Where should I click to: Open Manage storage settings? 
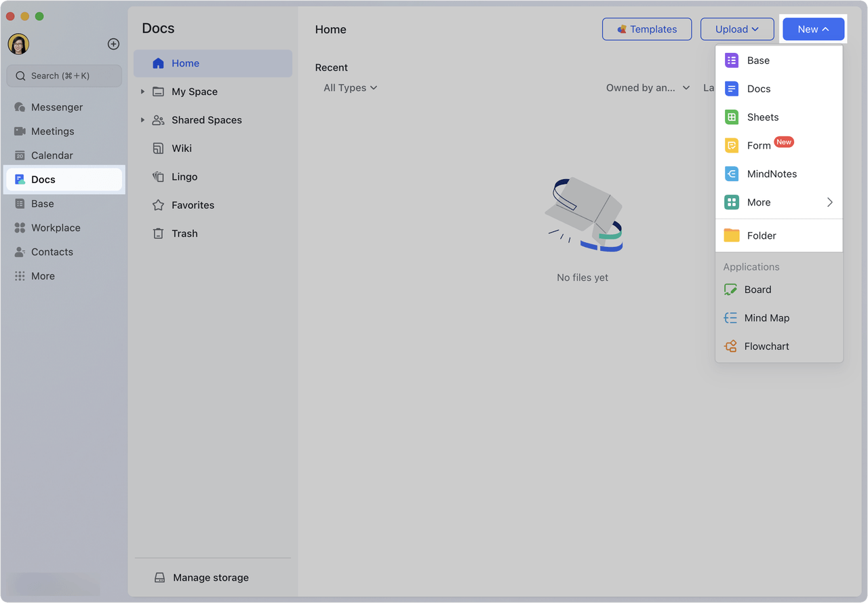(210, 577)
